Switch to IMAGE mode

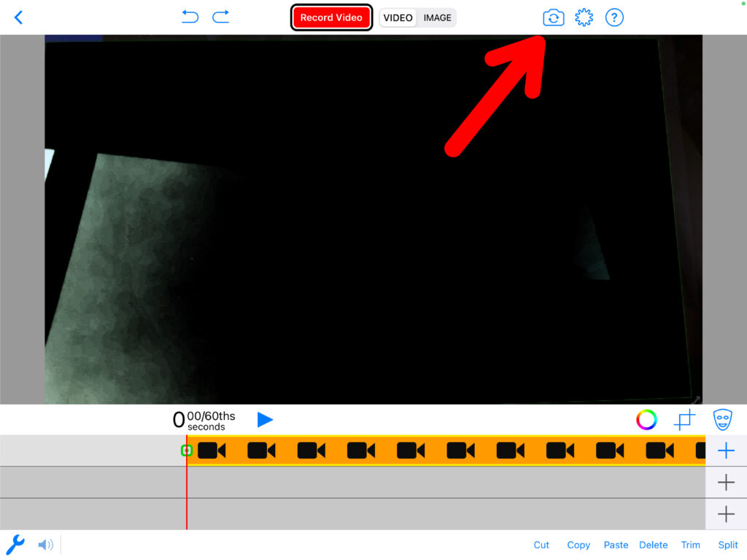(438, 17)
